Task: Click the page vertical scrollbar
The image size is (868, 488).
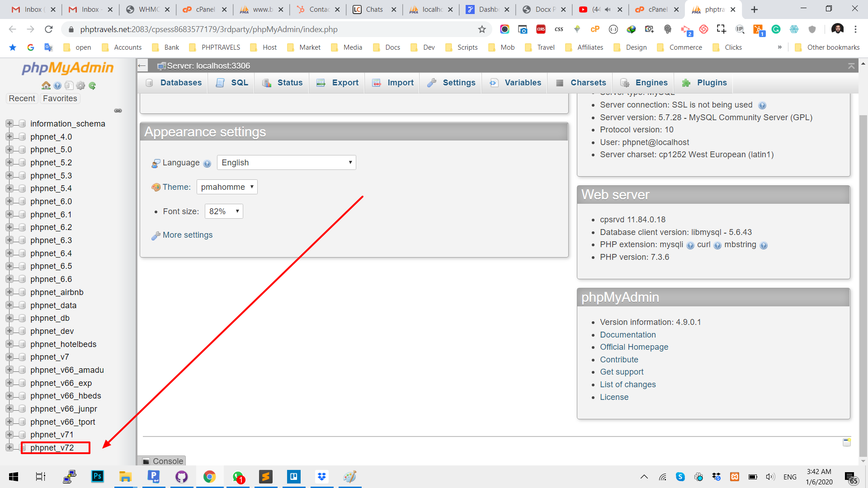Action: [863, 286]
